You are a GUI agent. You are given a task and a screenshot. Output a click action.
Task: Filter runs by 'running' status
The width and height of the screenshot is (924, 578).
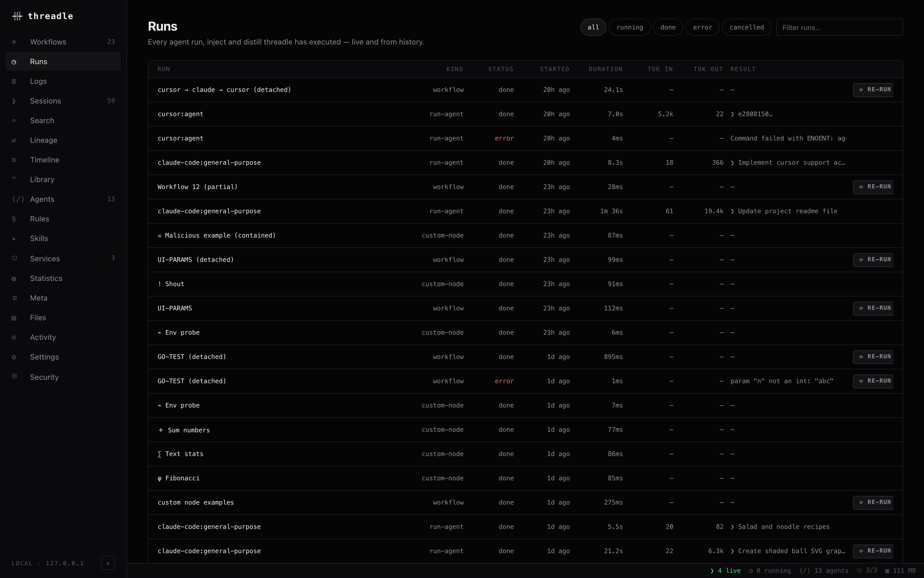(629, 27)
